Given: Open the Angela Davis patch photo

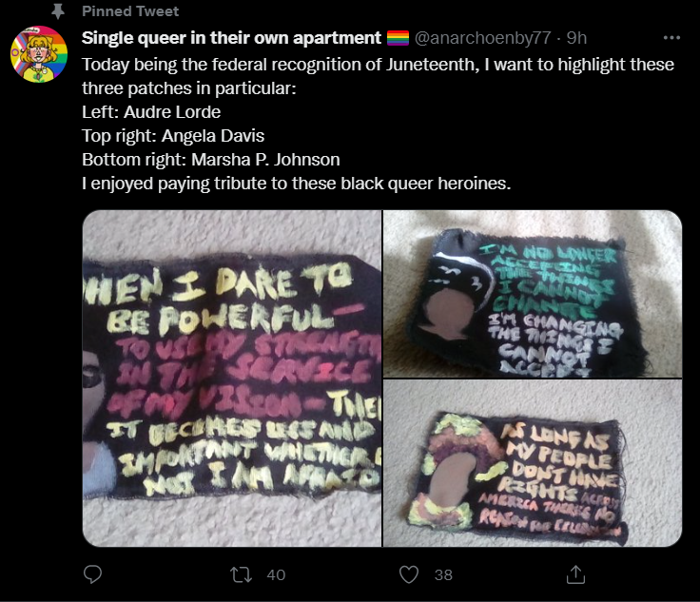Looking at the screenshot, I should pos(533,294).
